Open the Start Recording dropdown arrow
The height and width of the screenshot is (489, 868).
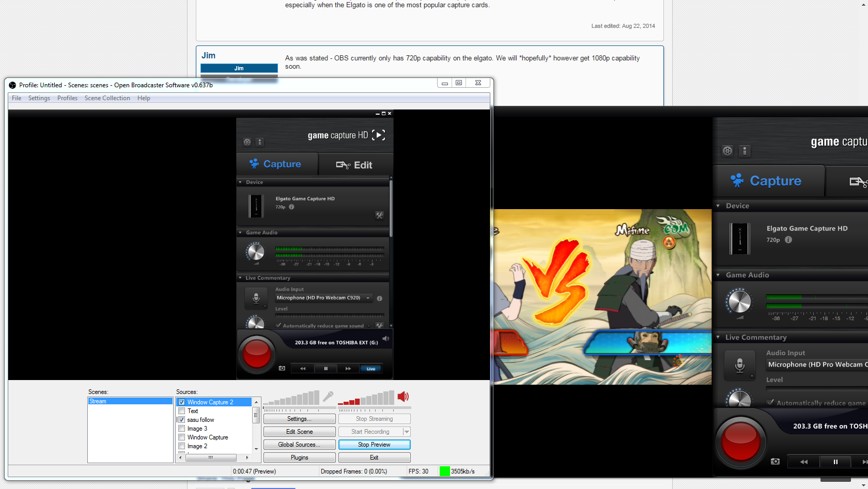[x=407, y=432]
